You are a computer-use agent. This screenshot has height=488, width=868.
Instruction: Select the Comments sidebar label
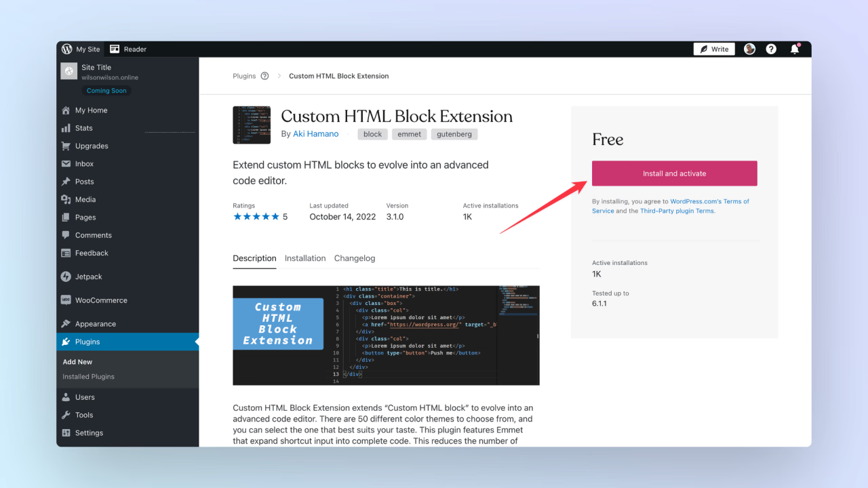point(94,235)
